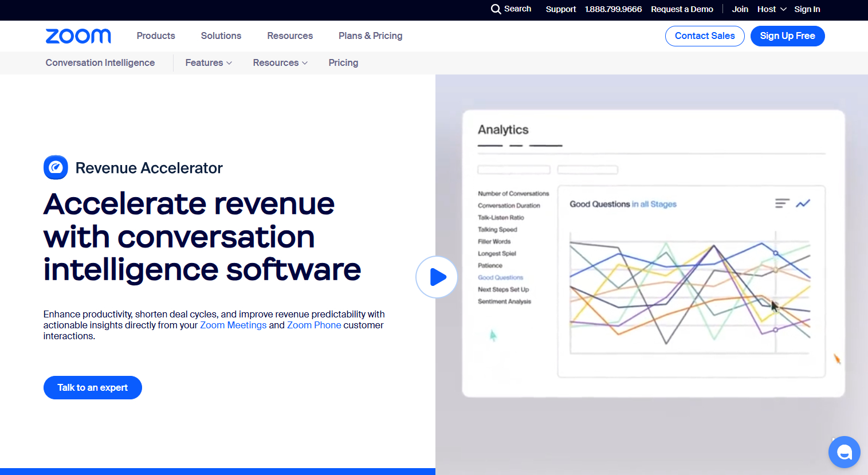The width and height of the screenshot is (868, 475).
Task: Open the Solutions menu
Action: tap(221, 36)
